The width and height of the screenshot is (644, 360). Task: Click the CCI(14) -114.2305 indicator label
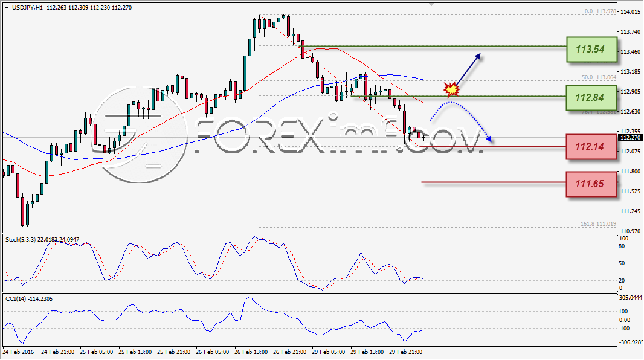pyautogui.click(x=29, y=299)
